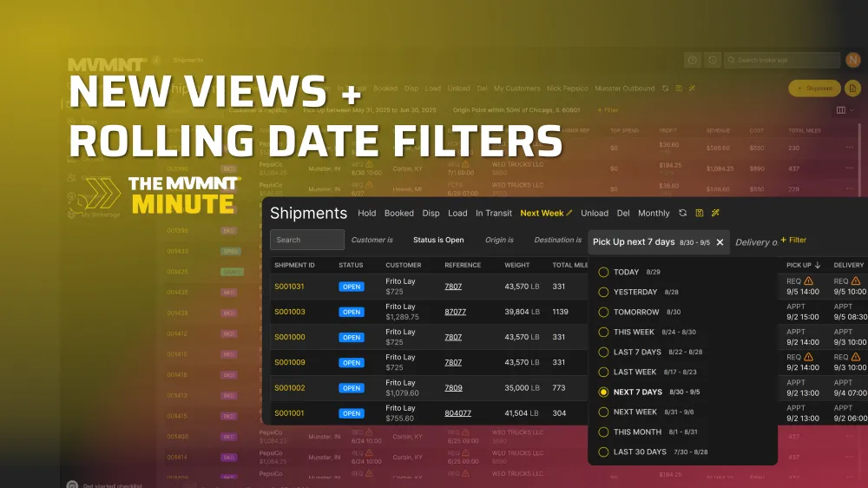Click the shipments Search input field
The image size is (868, 488).
pos(307,241)
